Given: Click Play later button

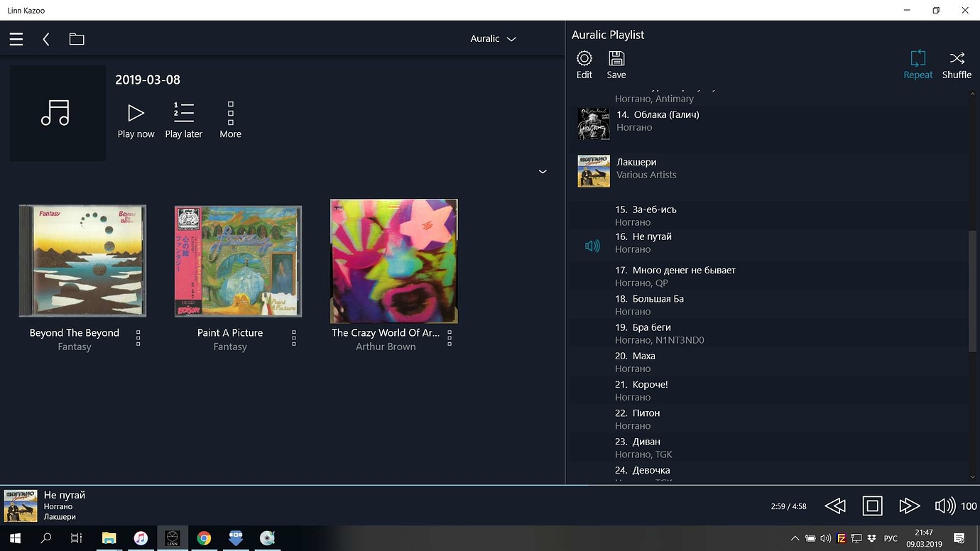Looking at the screenshot, I should [x=183, y=120].
